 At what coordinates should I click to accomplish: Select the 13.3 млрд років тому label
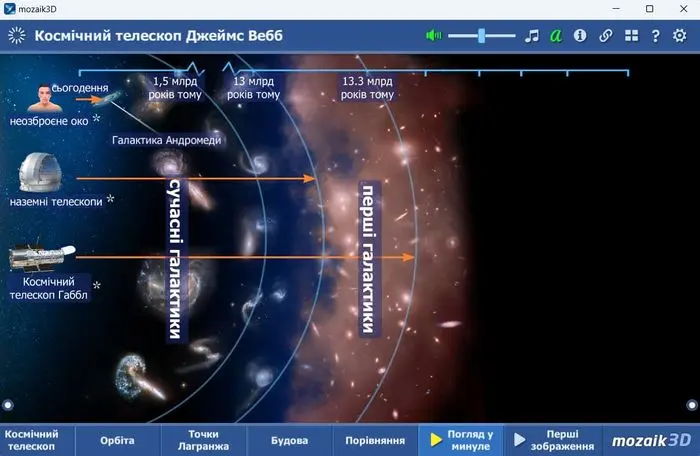point(367,88)
